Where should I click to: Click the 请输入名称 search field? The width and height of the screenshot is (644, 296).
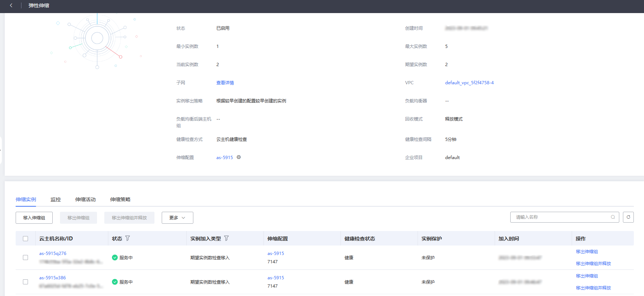click(560, 217)
